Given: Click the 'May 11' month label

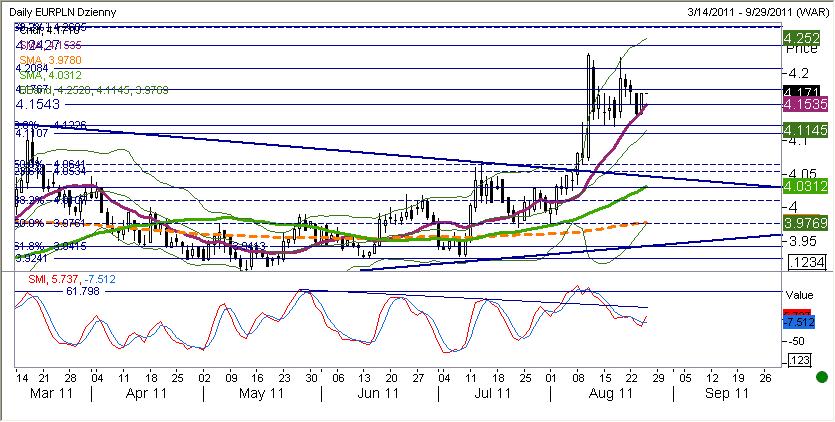Looking at the screenshot, I should click(261, 394).
